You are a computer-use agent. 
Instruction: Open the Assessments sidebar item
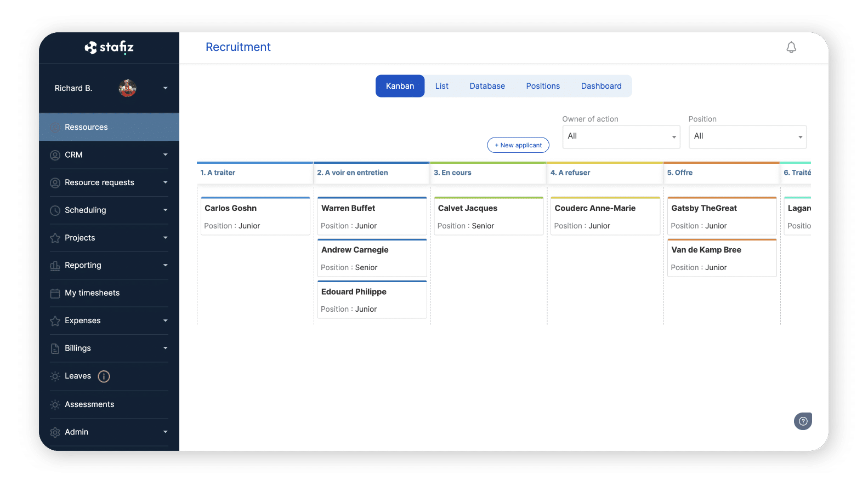89,404
